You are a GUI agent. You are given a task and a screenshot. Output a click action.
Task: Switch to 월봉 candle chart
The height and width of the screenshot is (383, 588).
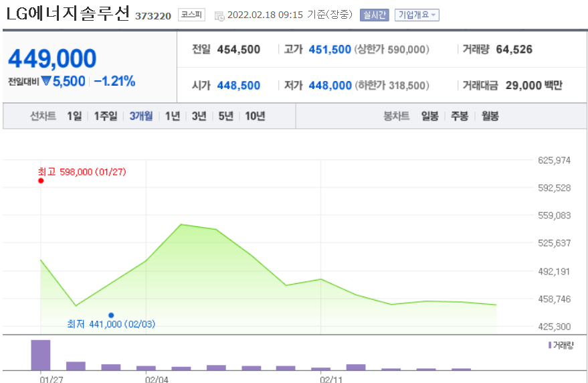(x=490, y=116)
